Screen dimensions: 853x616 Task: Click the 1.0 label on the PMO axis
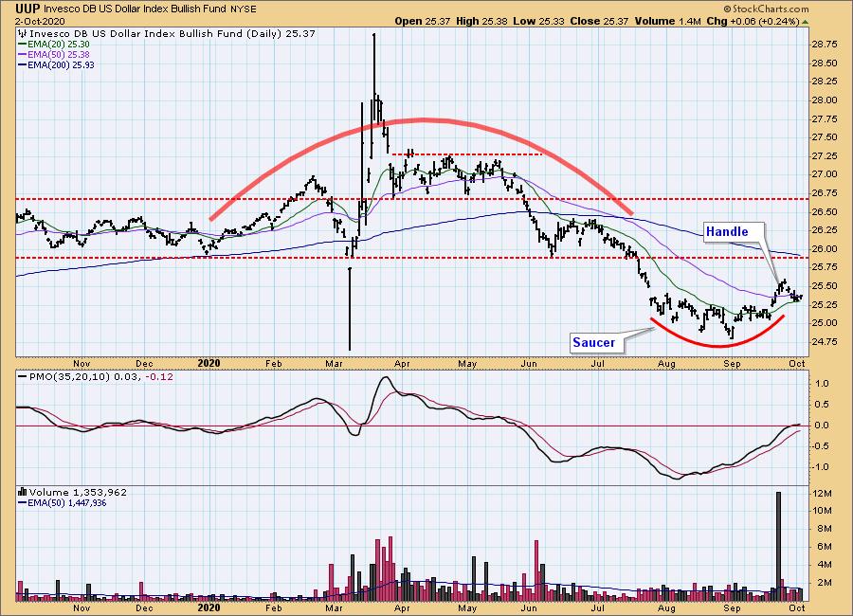point(823,384)
